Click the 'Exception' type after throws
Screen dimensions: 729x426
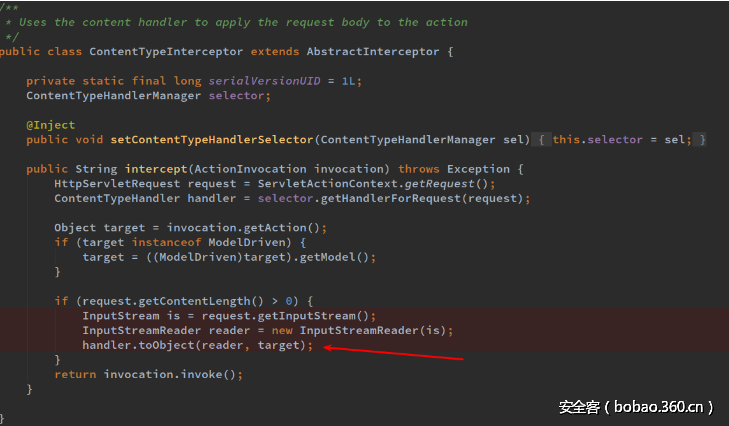click(x=478, y=169)
